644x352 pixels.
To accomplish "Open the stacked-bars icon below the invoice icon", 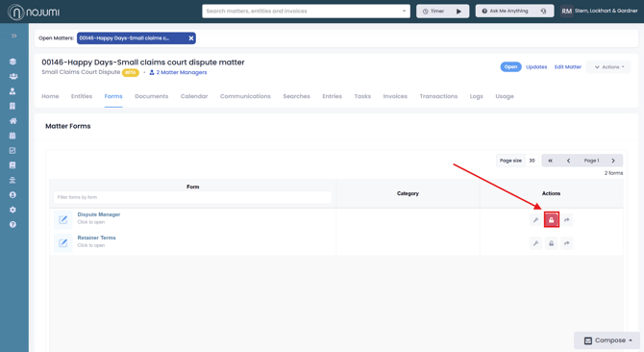I will click(x=12, y=180).
